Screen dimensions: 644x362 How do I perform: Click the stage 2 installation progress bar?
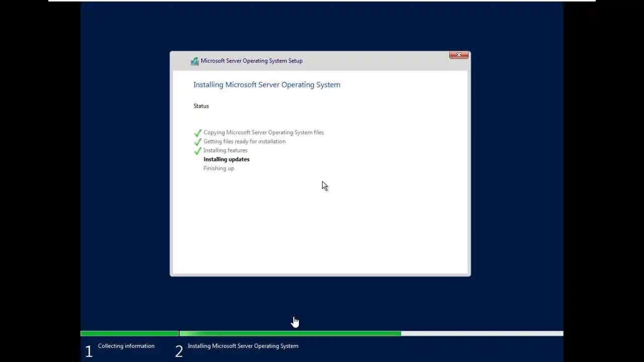pos(371,333)
